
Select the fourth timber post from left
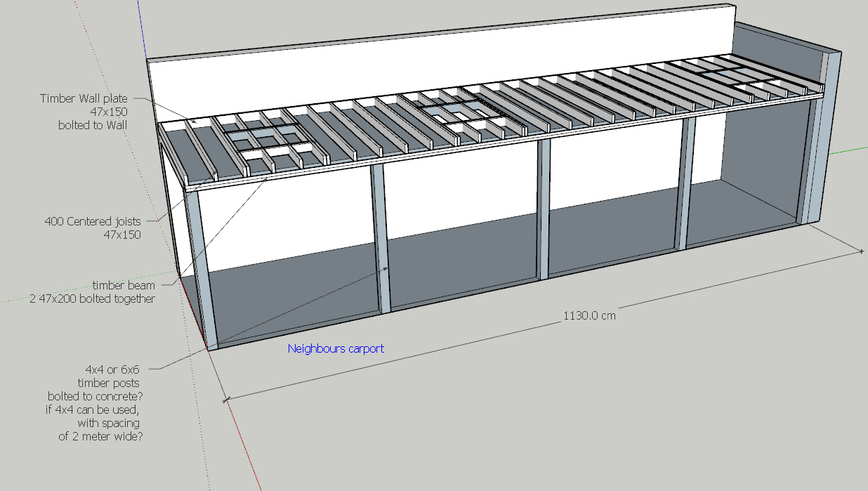pos(686,183)
